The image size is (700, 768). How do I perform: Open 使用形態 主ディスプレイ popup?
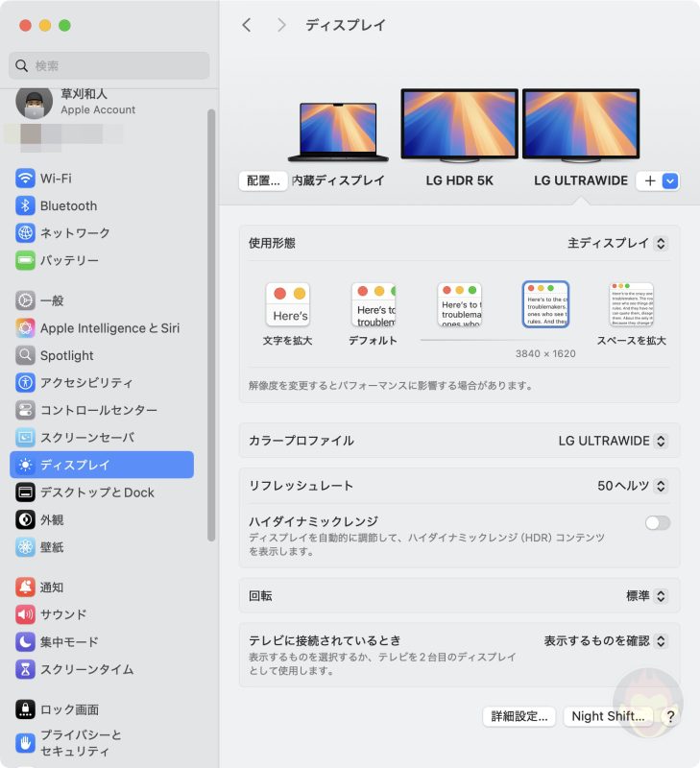pos(617,244)
